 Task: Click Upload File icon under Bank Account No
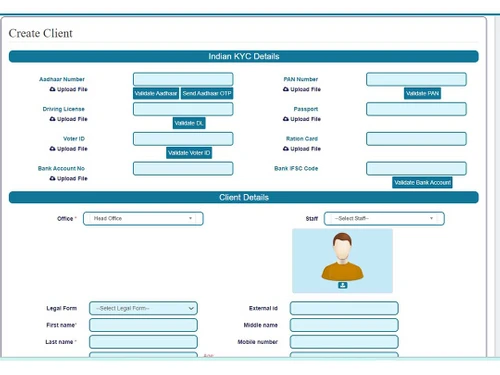tap(52, 178)
